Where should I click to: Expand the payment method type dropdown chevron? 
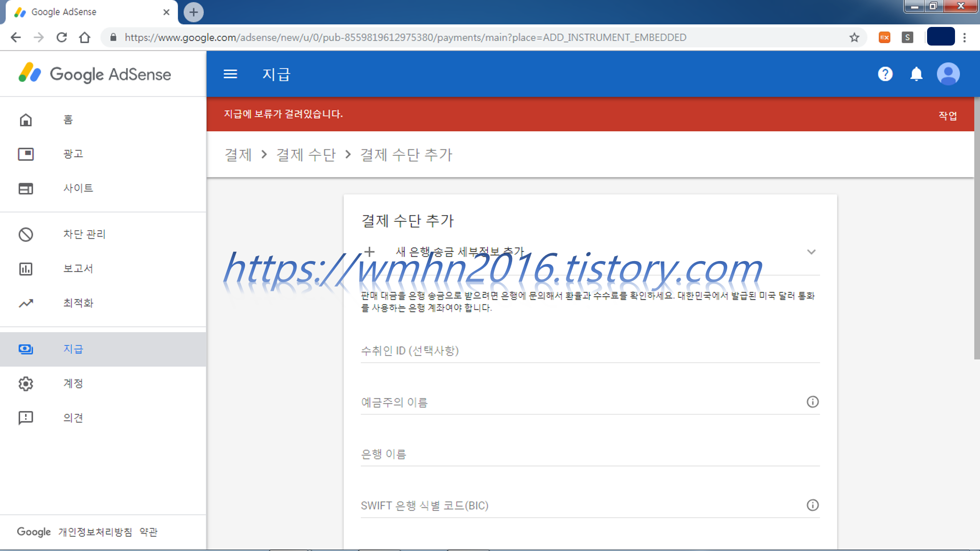811,252
